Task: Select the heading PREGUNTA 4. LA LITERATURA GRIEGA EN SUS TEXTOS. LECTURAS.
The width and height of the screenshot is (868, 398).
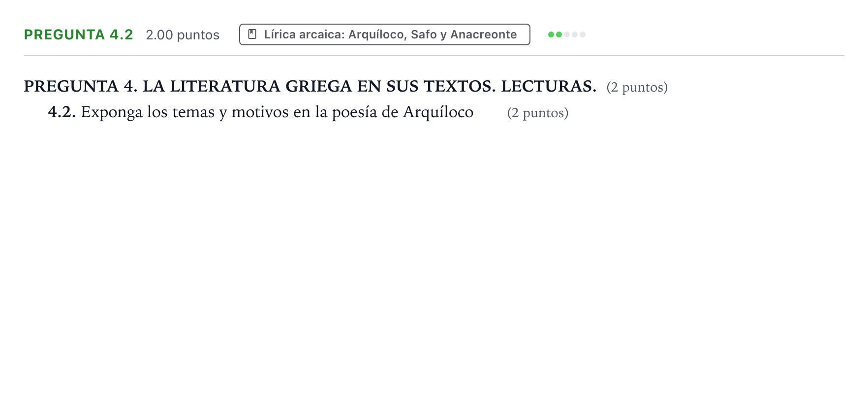Action: pyautogui.click(x=310, y=87)
